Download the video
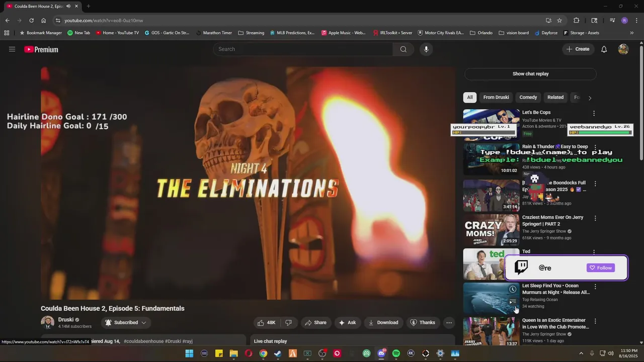Screen dimensions: 644x362 pyautogui.click(x=383, y=323)
